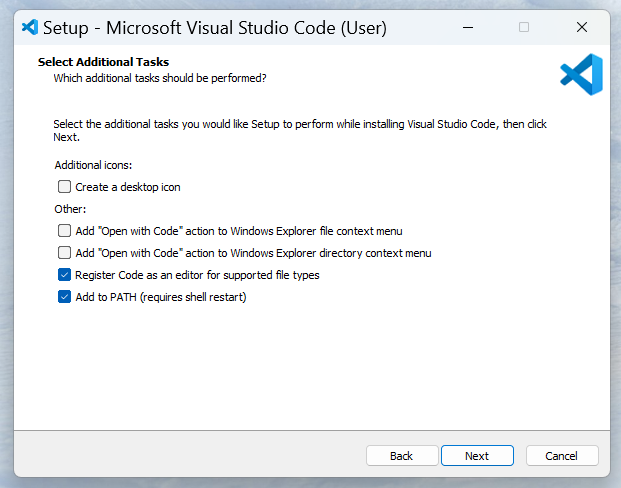
Task: Click the Select Additional Tasks heading
Action: (x=103, y=62)
